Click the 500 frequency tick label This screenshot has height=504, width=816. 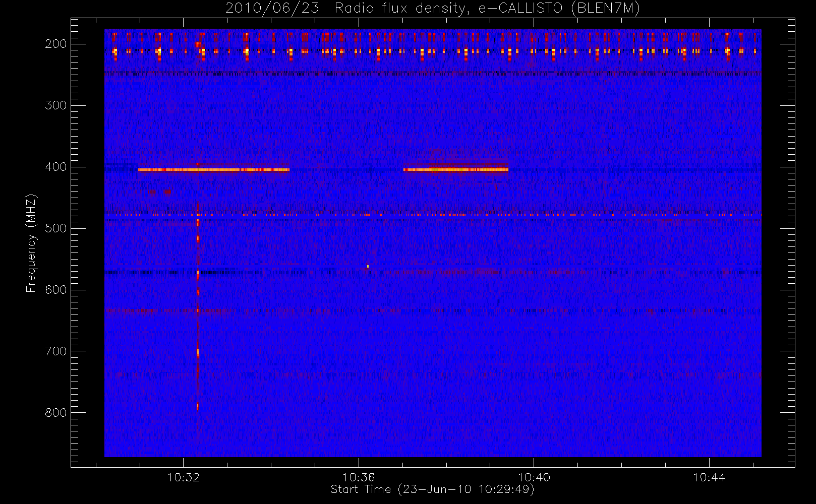click(x=56, y=228)
